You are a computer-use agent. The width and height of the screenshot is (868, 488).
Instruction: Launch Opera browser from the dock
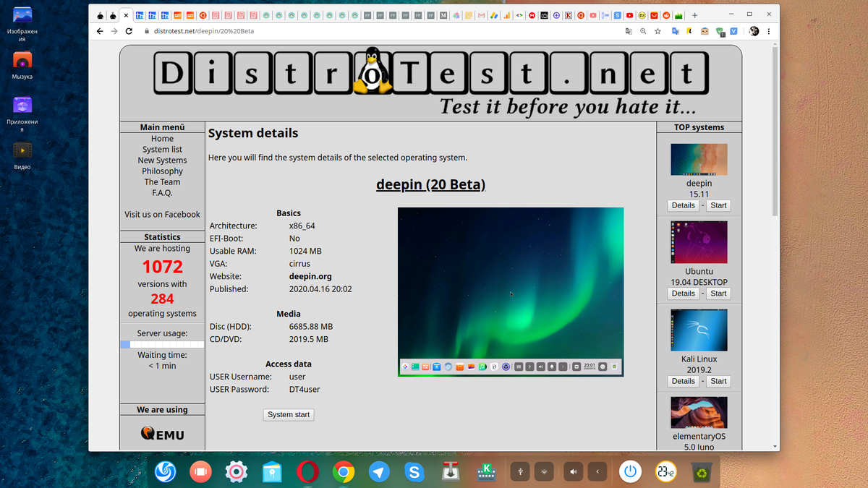(307, 472)
